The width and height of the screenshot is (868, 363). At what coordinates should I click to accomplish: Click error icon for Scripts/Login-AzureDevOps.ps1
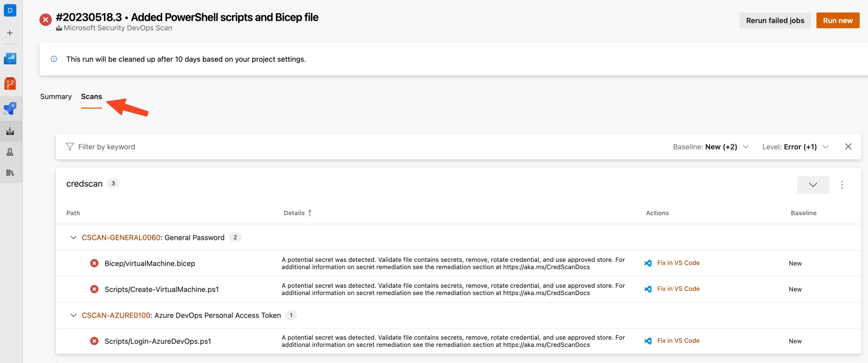[x=94, y=341]
